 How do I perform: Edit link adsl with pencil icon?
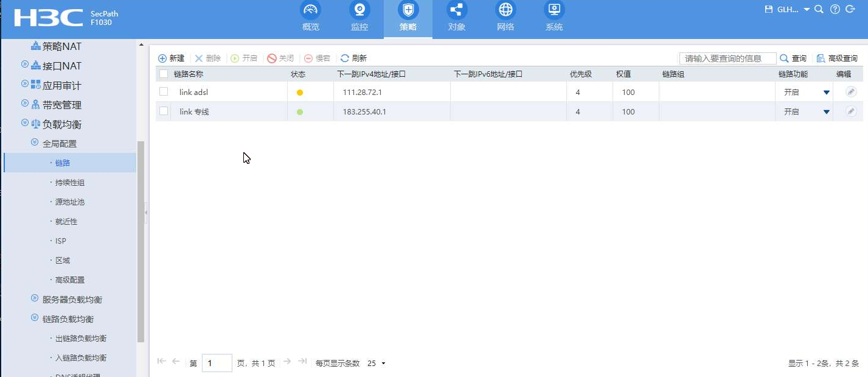pyautogui.click(x=851, y=92)
